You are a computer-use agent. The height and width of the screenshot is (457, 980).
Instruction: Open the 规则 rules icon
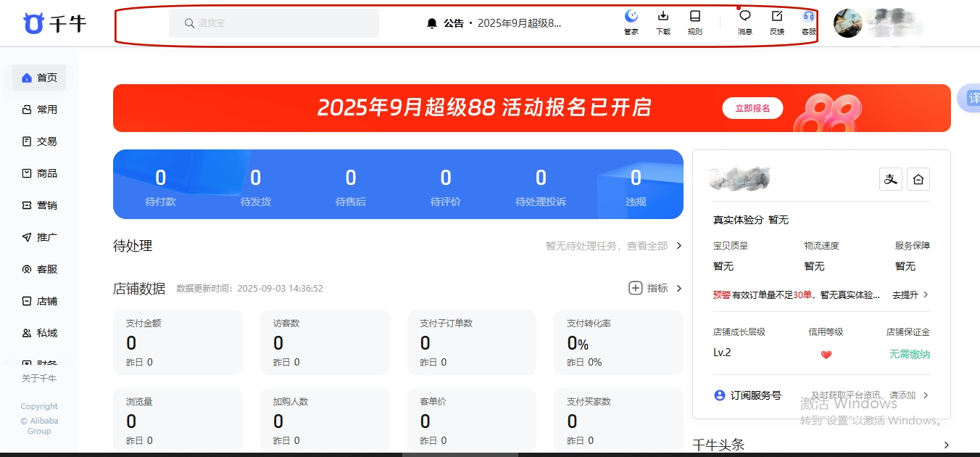tap(694, 17)
